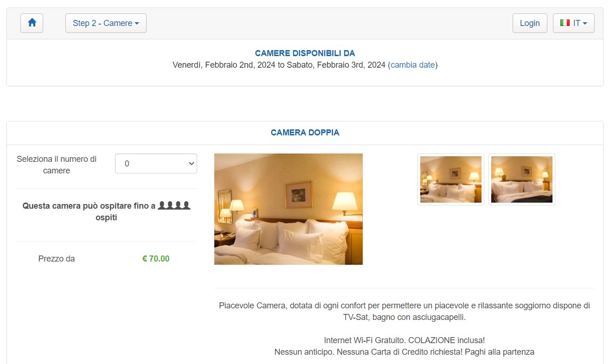Click the Nessun anticipo payment note

point(405,352)
